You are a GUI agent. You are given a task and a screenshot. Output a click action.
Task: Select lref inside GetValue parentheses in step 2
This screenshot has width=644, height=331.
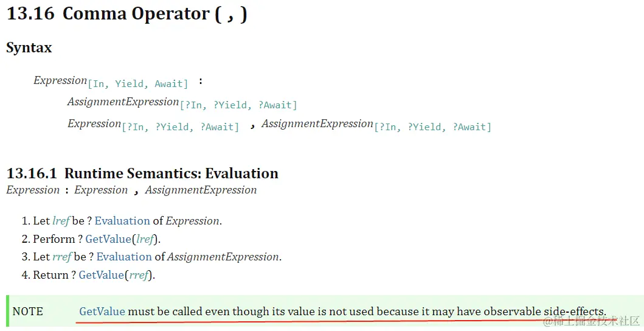pos(145,239)
